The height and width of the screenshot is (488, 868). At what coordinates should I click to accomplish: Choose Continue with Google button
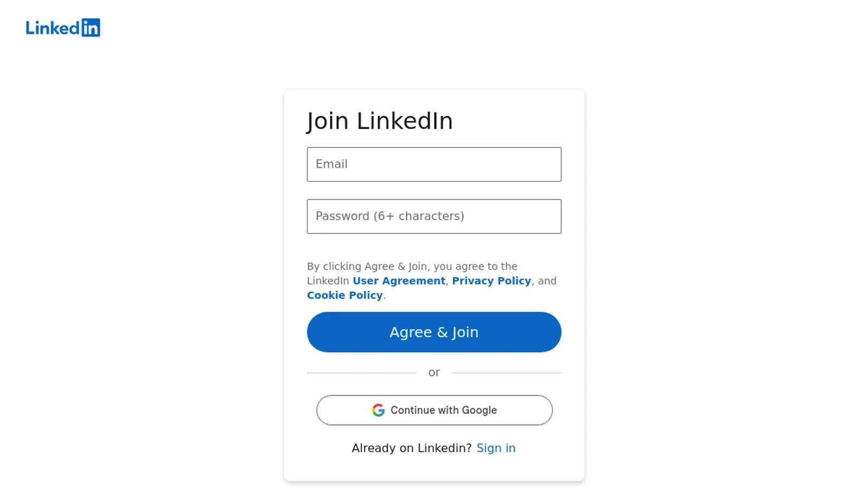point(434,410)
